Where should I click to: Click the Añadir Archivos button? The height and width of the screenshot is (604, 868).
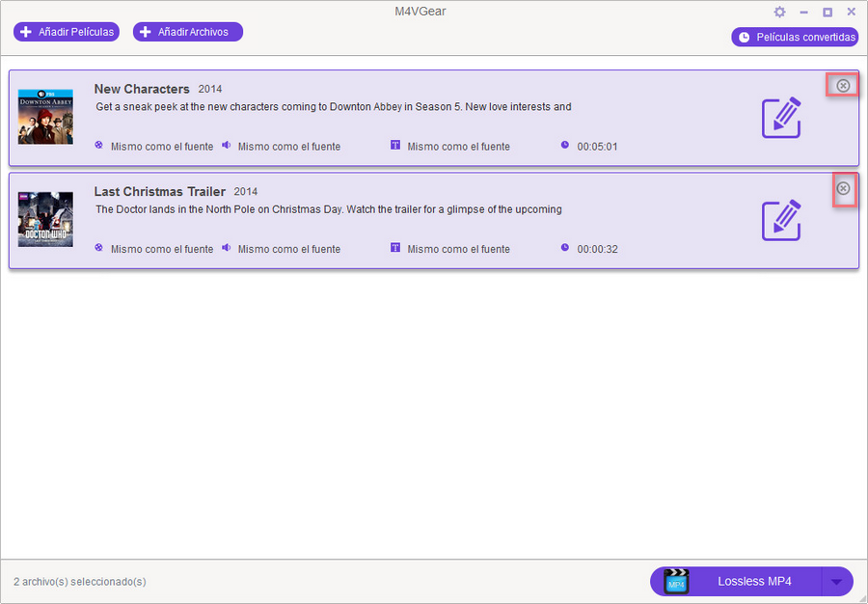point(188,32)
